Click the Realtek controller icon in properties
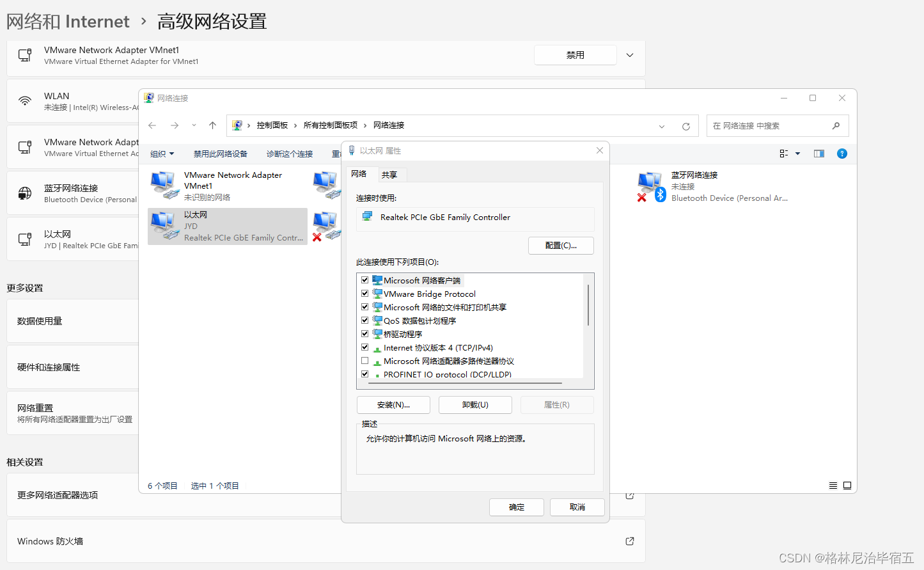This screenshot has width=924, height=570. 367,217
